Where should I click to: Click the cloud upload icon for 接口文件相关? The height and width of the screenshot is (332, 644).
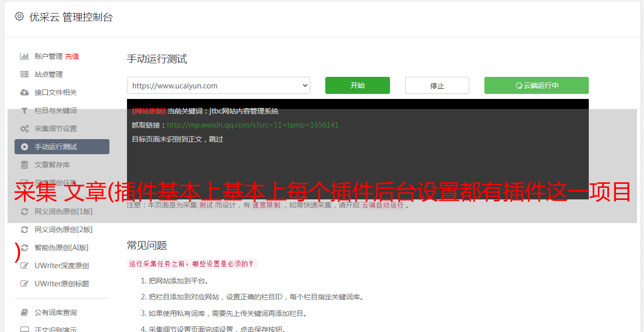pyautogui.click(x=24, y=92)
